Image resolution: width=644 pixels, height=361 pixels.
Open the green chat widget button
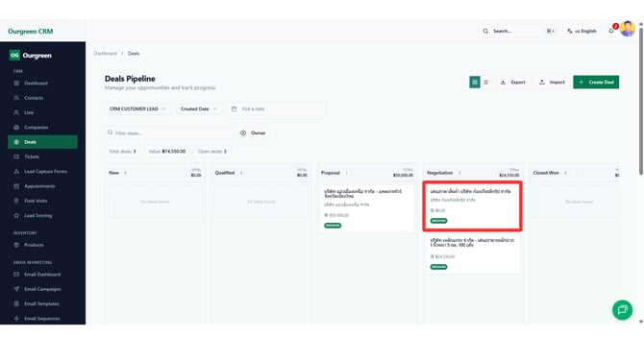tap(622, 310)
